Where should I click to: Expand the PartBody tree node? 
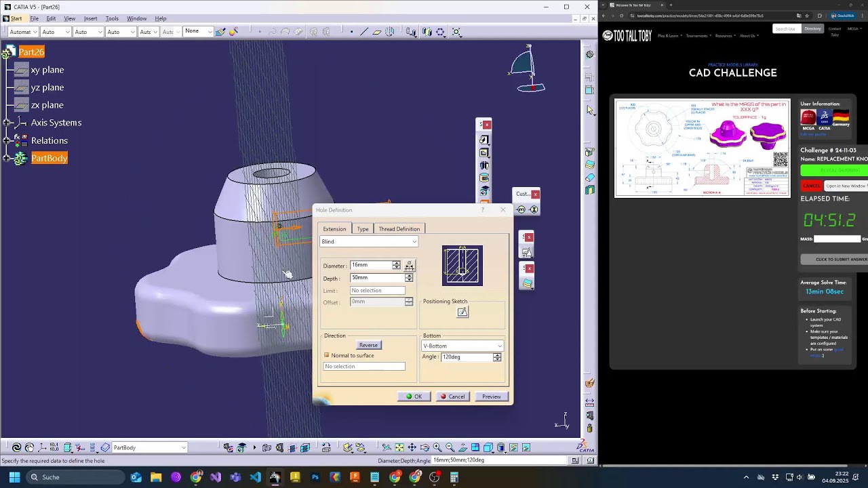point(7,158)
